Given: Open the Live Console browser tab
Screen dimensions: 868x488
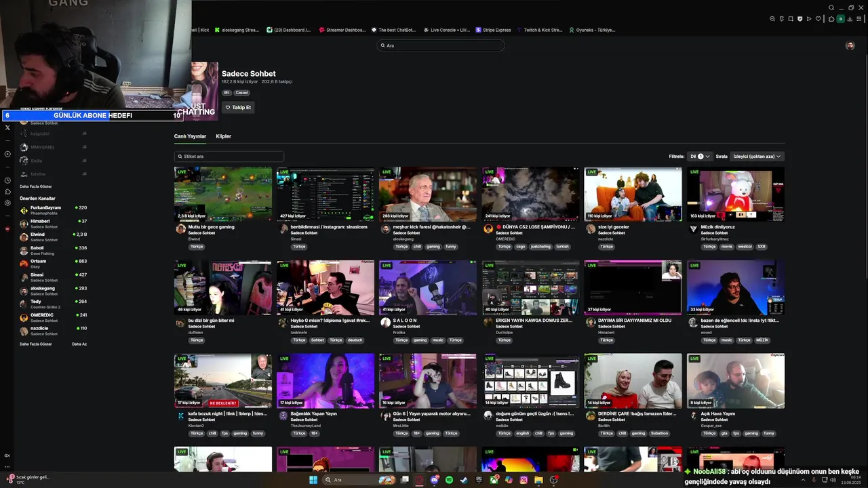Looking at the screenshot, I should point(446,30).
